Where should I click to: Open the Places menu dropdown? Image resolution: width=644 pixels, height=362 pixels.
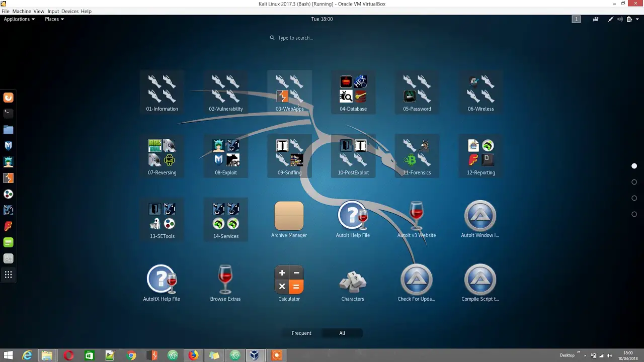point(54,19)
